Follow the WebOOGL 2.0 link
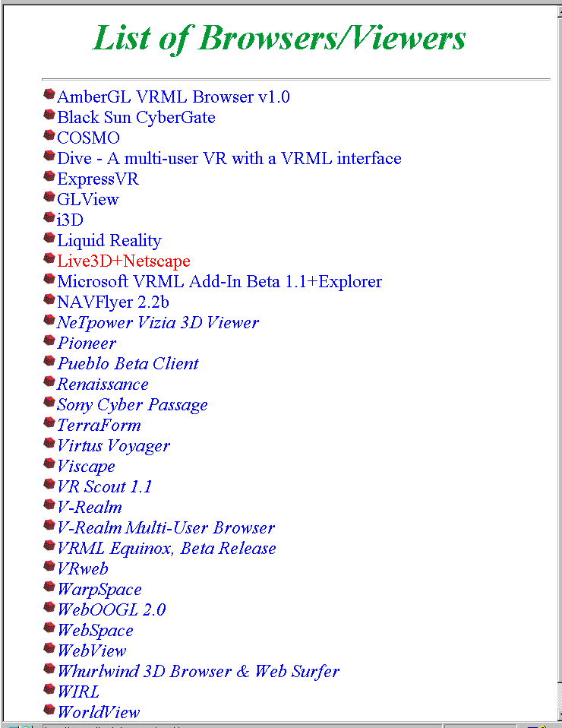 [x=112, y=609]
